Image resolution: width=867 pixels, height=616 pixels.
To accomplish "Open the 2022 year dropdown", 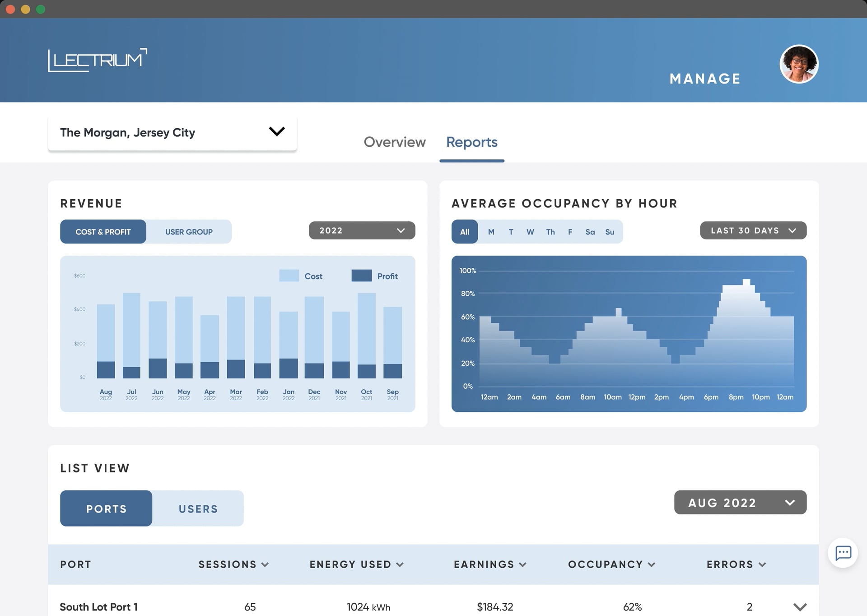I will coord(361,230).
